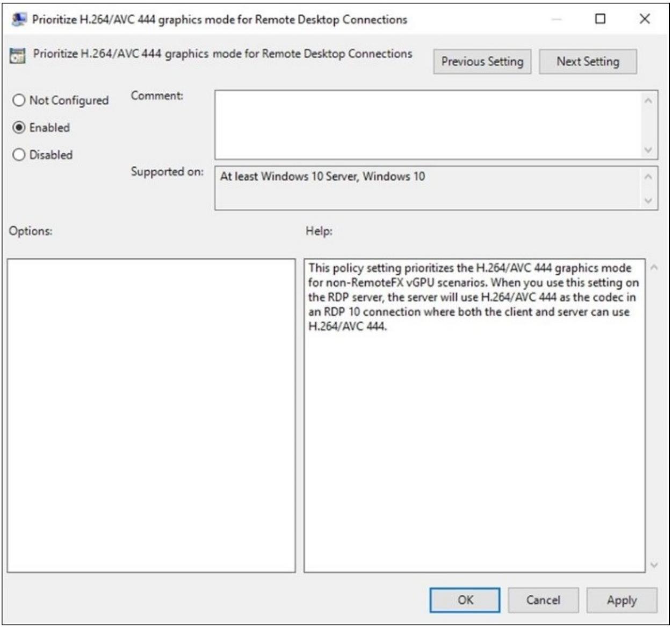The image size is (672, 628).
Task: Click the Comment box scroll up arrow
Action: point(649,101)
